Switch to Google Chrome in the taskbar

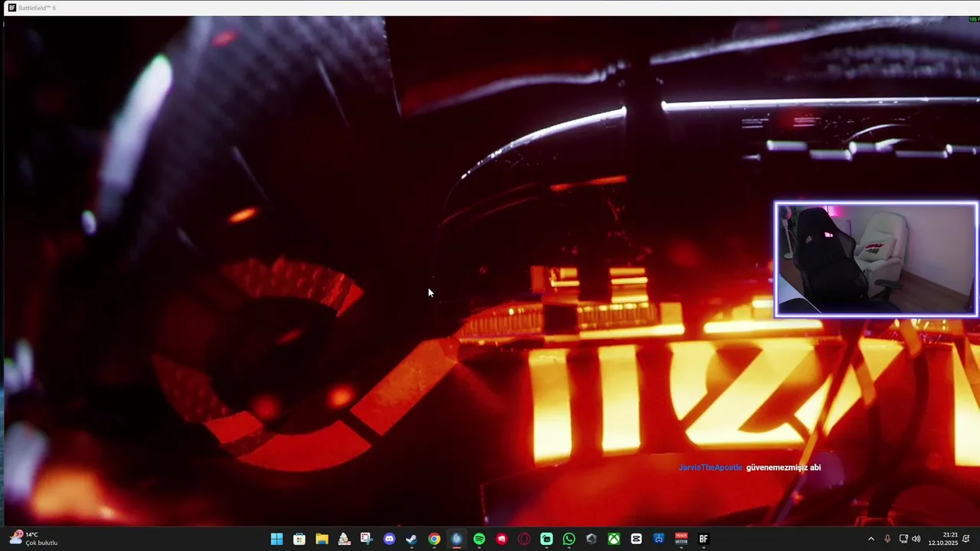pos(434,539)
